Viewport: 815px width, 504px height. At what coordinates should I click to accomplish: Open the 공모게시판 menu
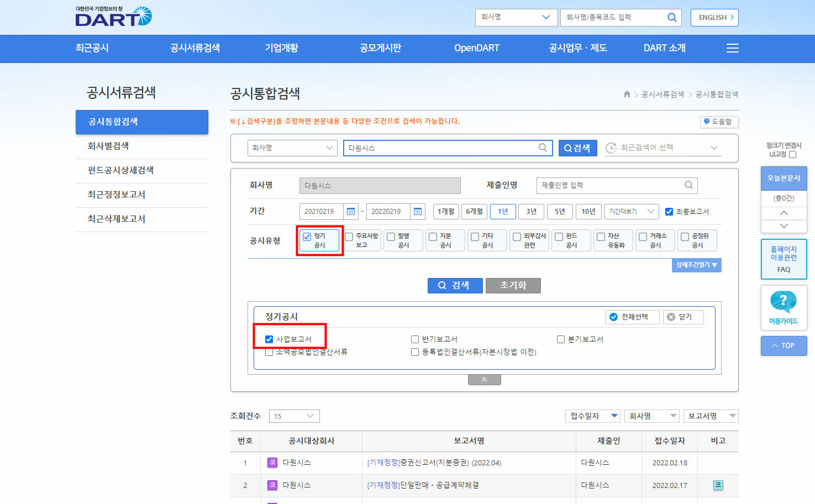(380, 48)
